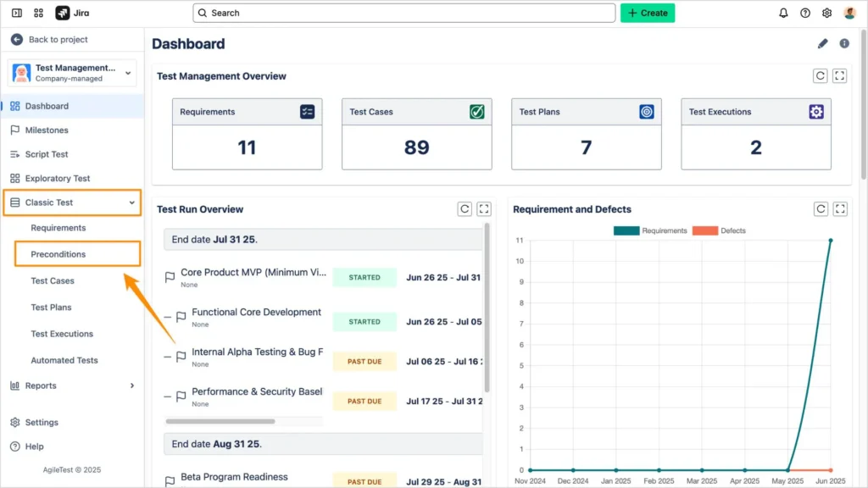Click the green Create button
Image resolution: width=868 pixels, height=488 pixels.
pos(648,13)
